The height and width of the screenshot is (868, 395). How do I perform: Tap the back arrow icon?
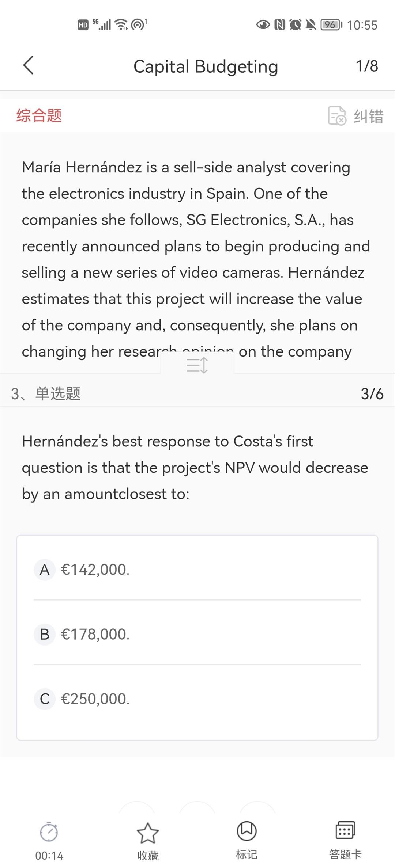point(29,66)
